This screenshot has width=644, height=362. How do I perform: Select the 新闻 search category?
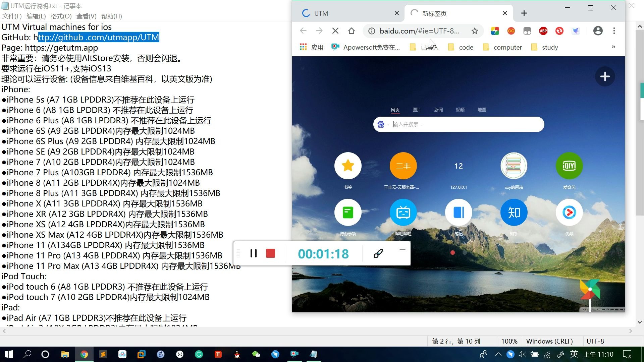click(x=438, y=110)
